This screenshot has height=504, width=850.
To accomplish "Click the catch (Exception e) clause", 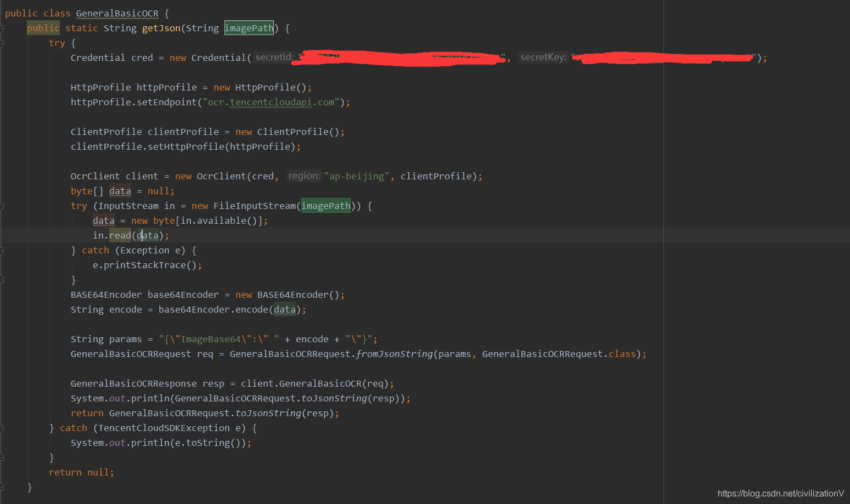I will tap(134, 251).
